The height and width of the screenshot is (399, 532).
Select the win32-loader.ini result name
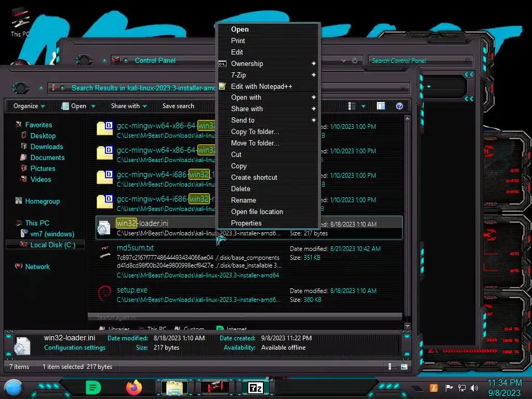click(142, 223)
